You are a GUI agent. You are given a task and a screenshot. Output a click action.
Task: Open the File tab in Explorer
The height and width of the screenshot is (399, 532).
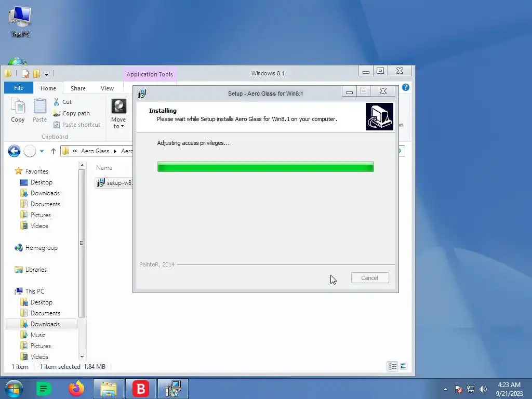(x=19, y=88)
